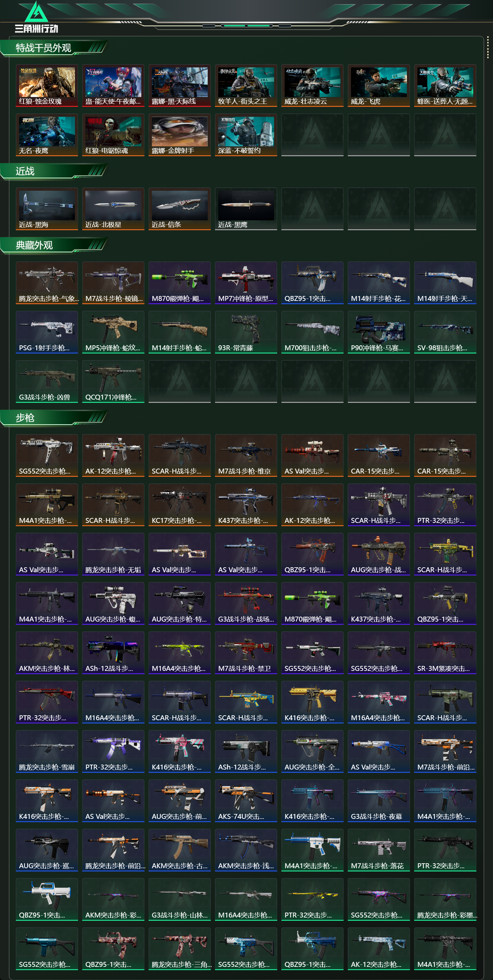The height and width of the screenshot is (980, 493).
Task: View the 露娜-金牌射手 skin card
Action: click(x=179, y=135)
